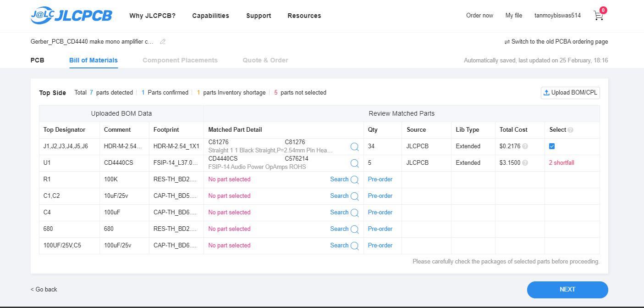Image resolution: width=644 pixels, height=308 pixels.
Task: Click the magnifier icon in C4 row
Action: coord(354,213)
